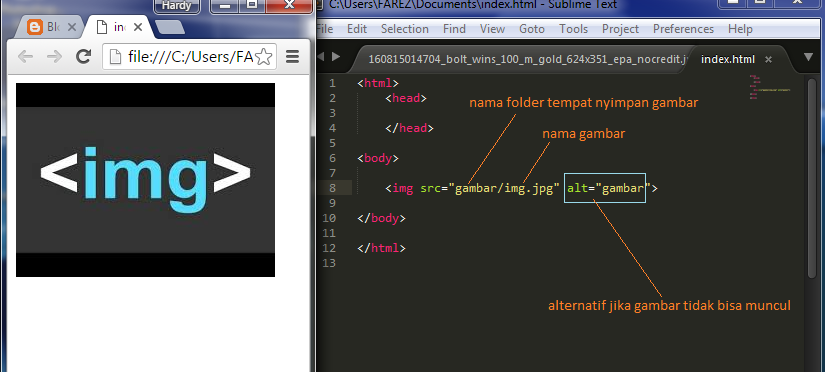The image size is (825, 372).
Task: Go to previous tab via left arrow
Action: coord(320,56)
